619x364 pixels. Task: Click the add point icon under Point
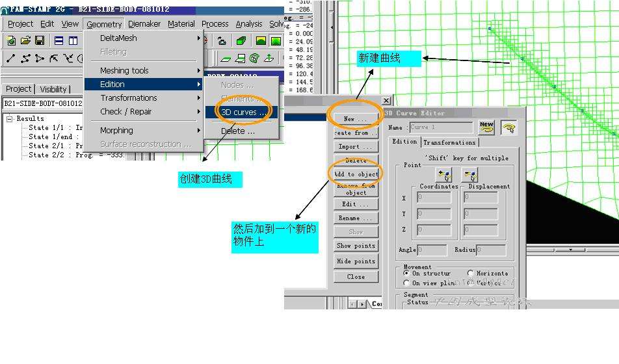coord(445,175)
